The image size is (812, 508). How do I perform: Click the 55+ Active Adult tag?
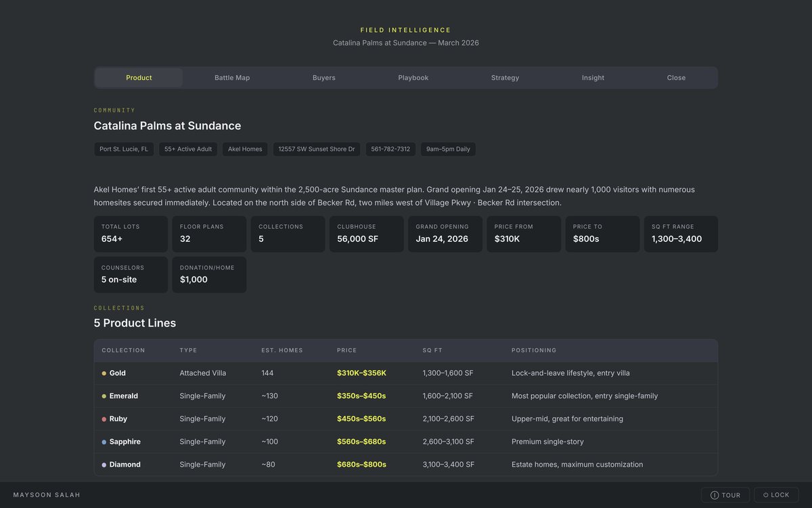tap(188, 149)
